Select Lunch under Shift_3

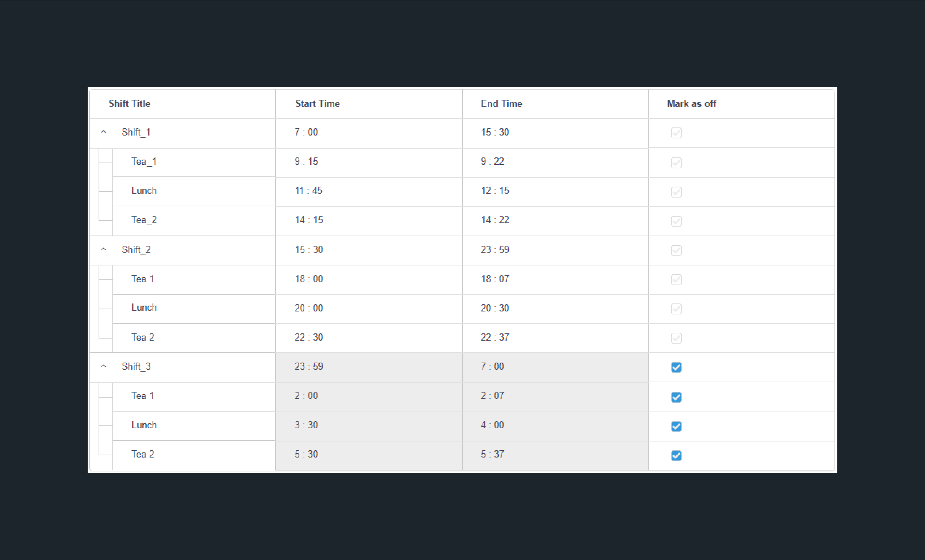click(x=144, y=425)
